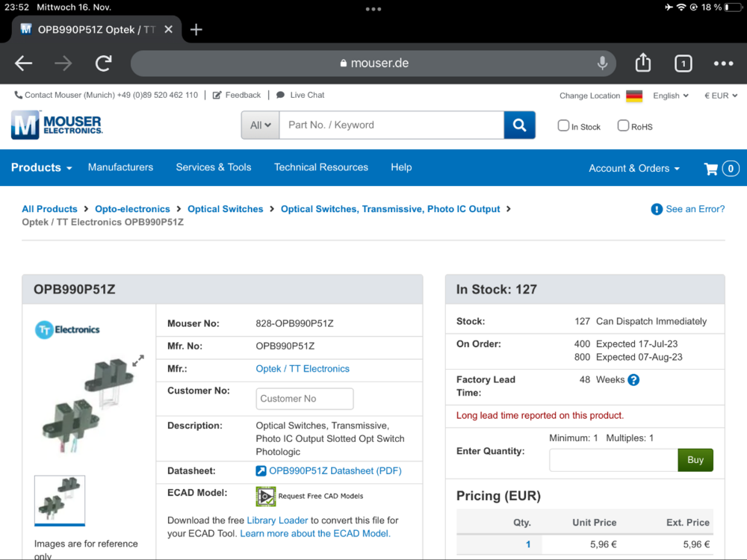Click the airplane mode status icon
This screenshot has height=560, width=747.
click(x=669, y=7)
